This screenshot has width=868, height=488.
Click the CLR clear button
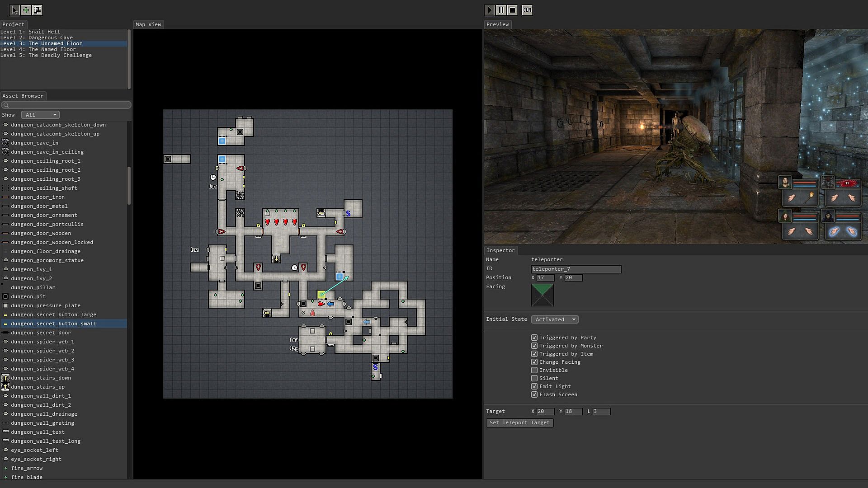pyautogui.click(x=527, y=10)
